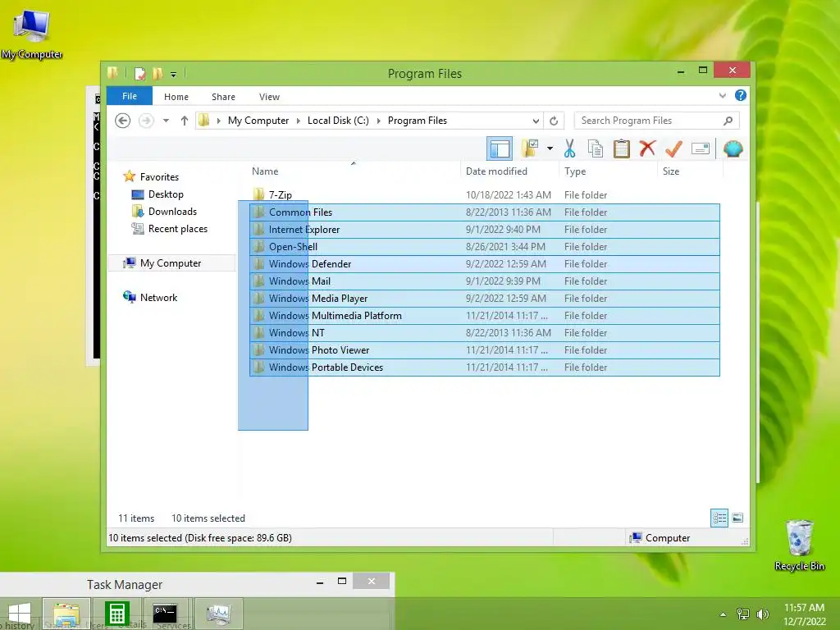Expand the ribbon with the chevron
840x630 pixels.
point(723,95)
